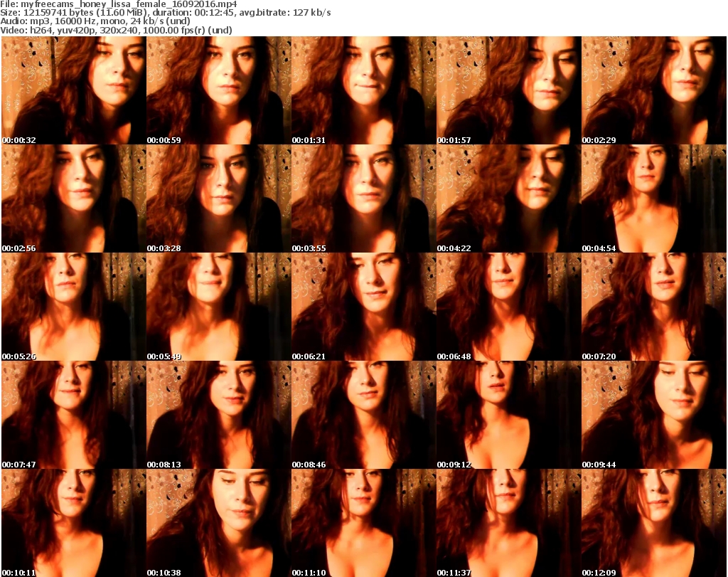Select the frame timestamped 00:05:26

73,307
